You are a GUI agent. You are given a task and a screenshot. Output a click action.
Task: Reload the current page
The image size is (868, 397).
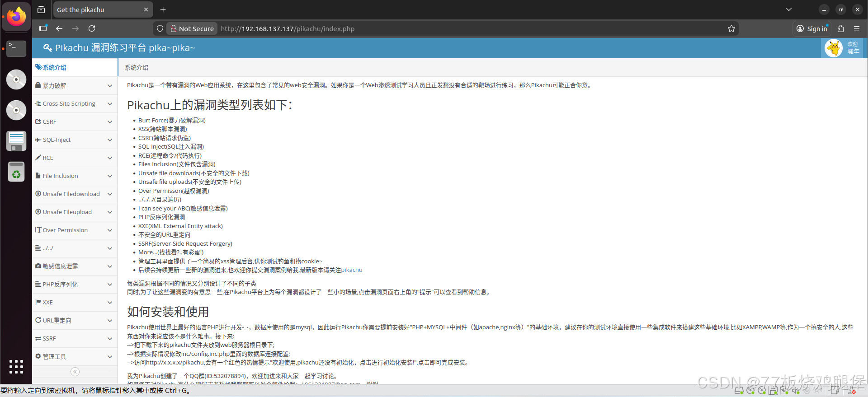[92, 28]
